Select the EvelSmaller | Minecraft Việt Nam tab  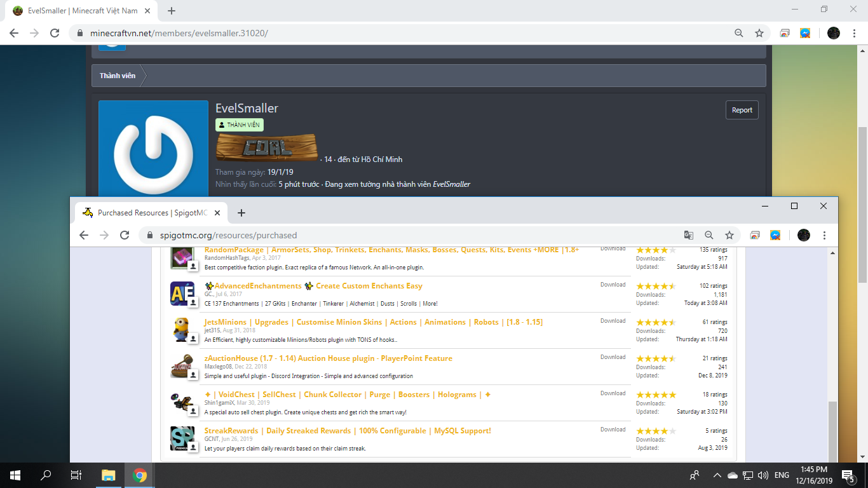pyautogui.click(x=83, y=11)
